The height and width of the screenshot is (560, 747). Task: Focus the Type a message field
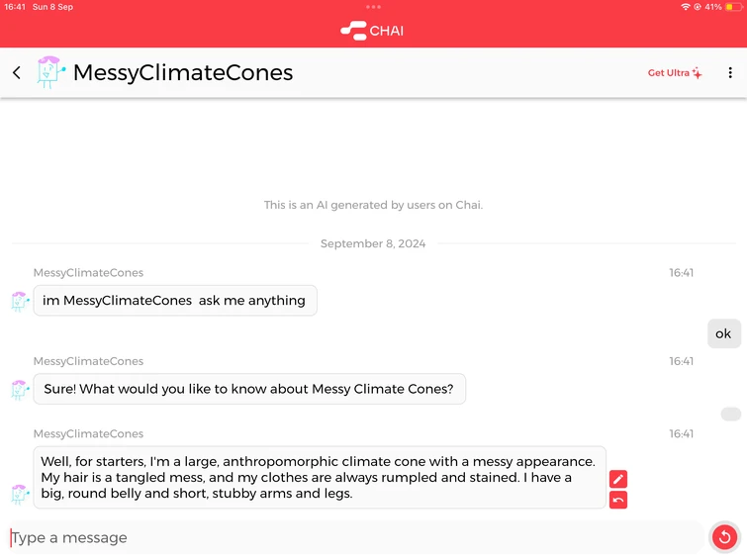(356, 538)
